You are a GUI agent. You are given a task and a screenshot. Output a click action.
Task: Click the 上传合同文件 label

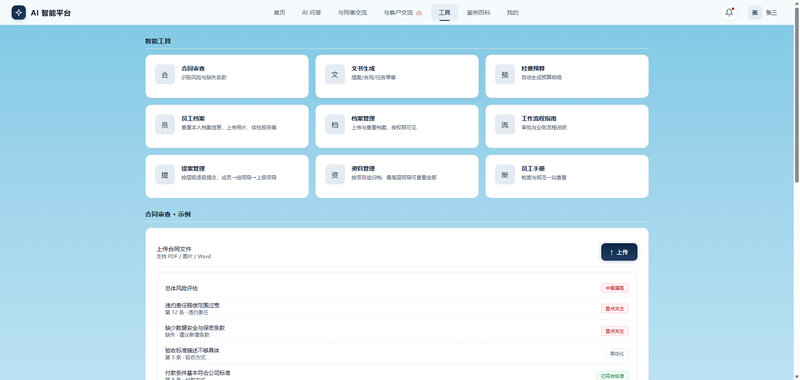pos(174,249)
